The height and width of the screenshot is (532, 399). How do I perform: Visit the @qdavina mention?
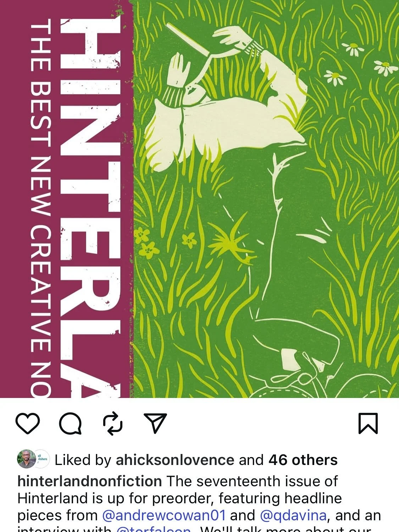click(x=293, y=515)
